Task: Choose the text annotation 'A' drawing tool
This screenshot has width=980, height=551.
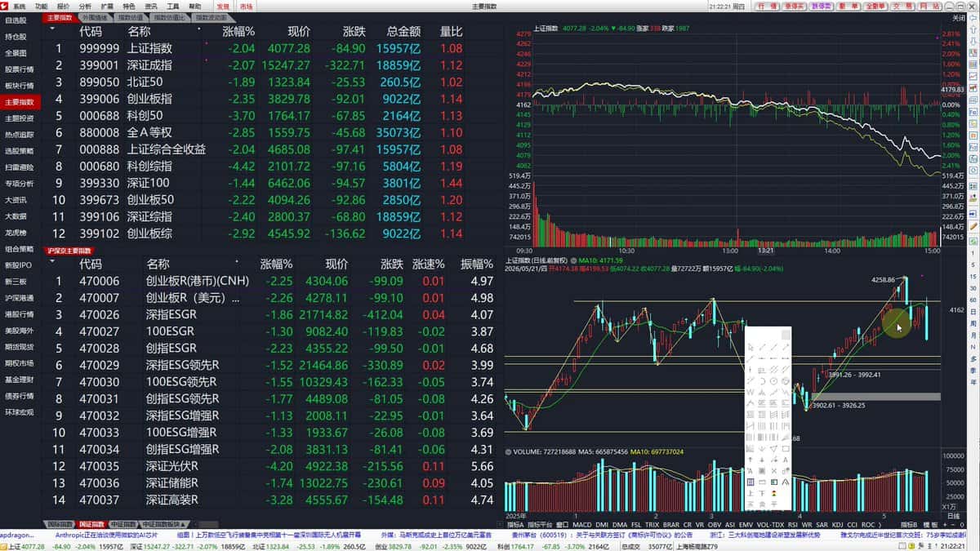Action: (786, 460)
